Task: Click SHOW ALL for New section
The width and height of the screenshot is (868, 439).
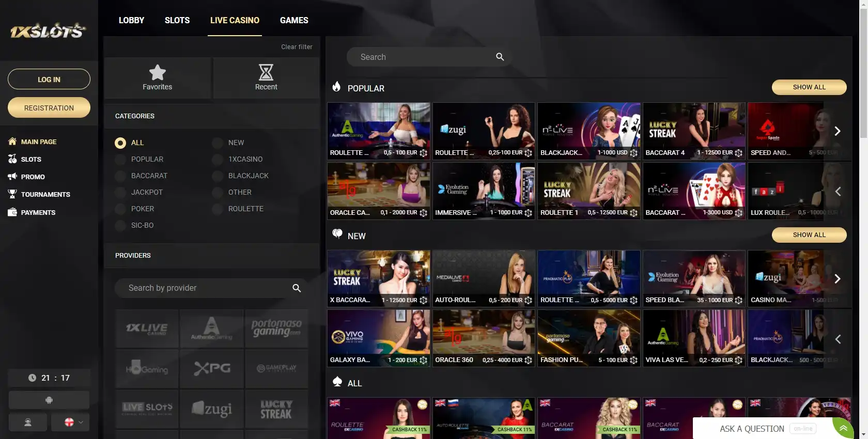Action: [809, 234]
